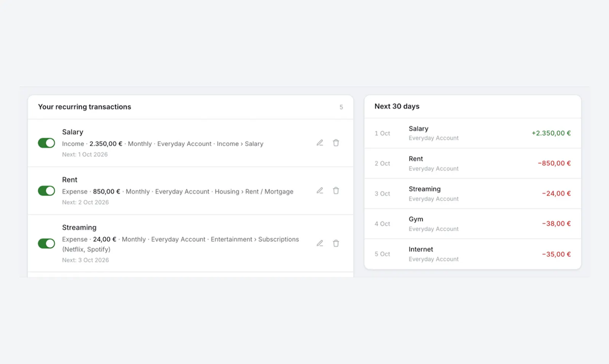Click the recurring transactions count '5'
This screenshot has width=609, height=364.
(x=341, y=107)
